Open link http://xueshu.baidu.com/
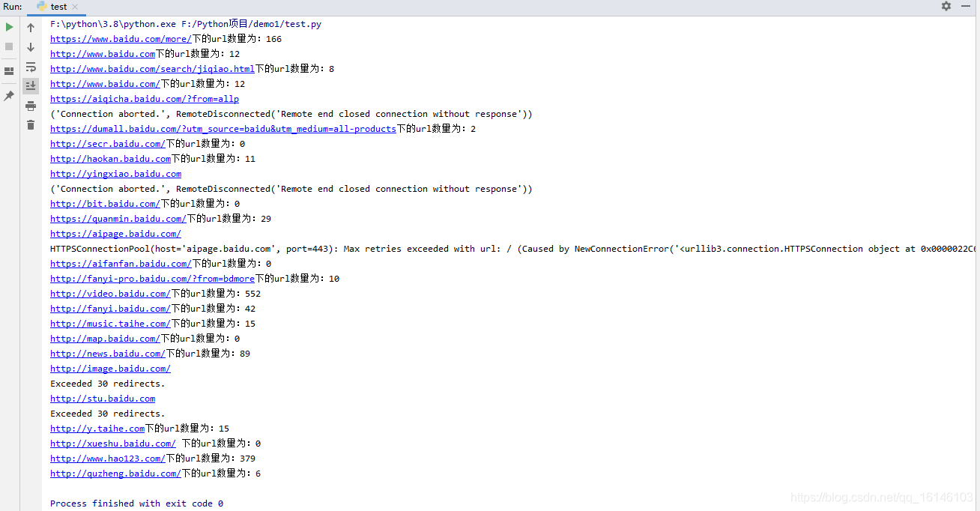The height and width of the screenshot is (511, 980). click(112, 444)
